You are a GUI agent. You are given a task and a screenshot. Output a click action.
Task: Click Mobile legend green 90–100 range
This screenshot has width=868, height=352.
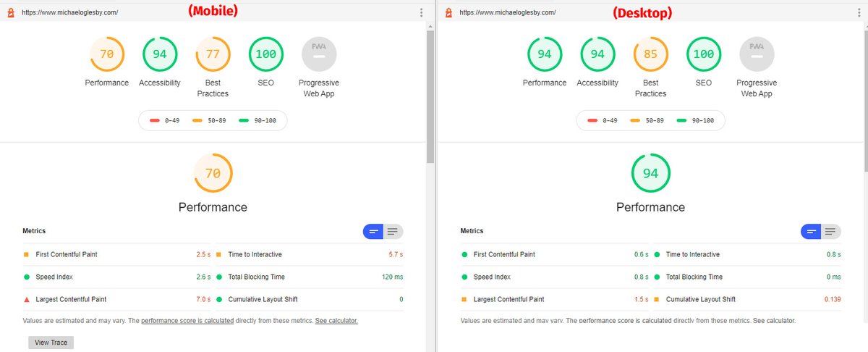pyautogui.click(x=258, y=120)
